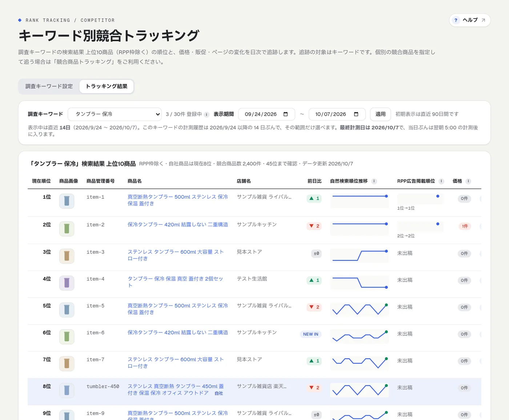This screenshot has height=420, width=509.
Task: Click 見本ストア in the item-7 row
Action: point(249,360)
